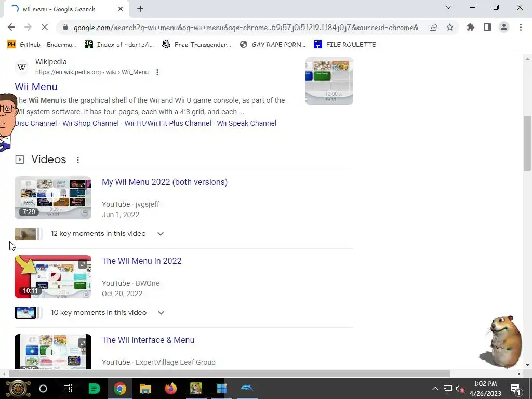Click the YouTube · BWOne source text
Screen dimensions: 532x399
[x=130, y=283]
